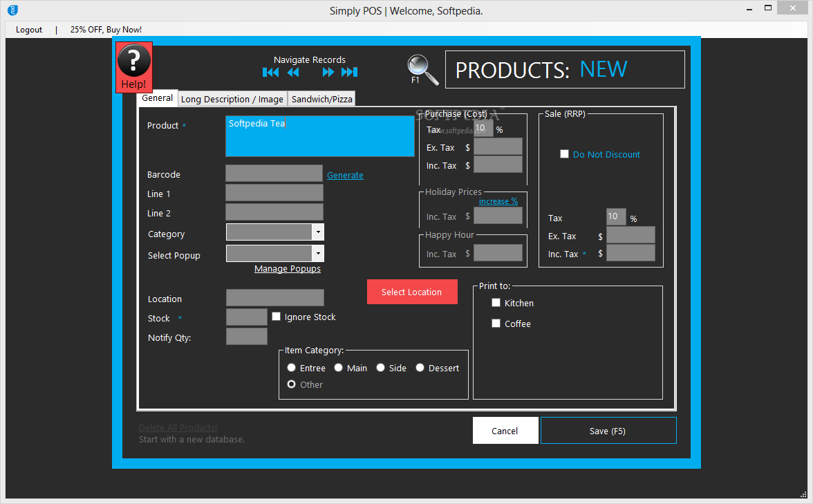Screen dimensions: 813x504
Task: Enable the Ignore Stock checkbox
Action: coord(277,317)
